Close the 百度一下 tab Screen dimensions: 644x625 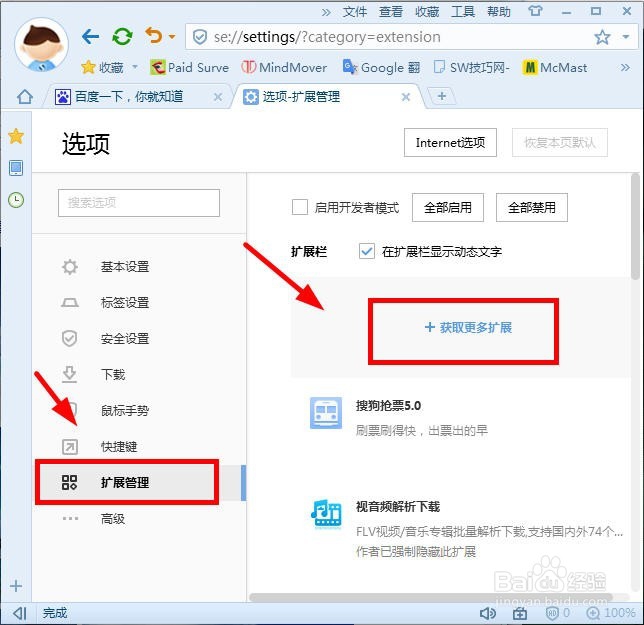click(x=218, y=97)
